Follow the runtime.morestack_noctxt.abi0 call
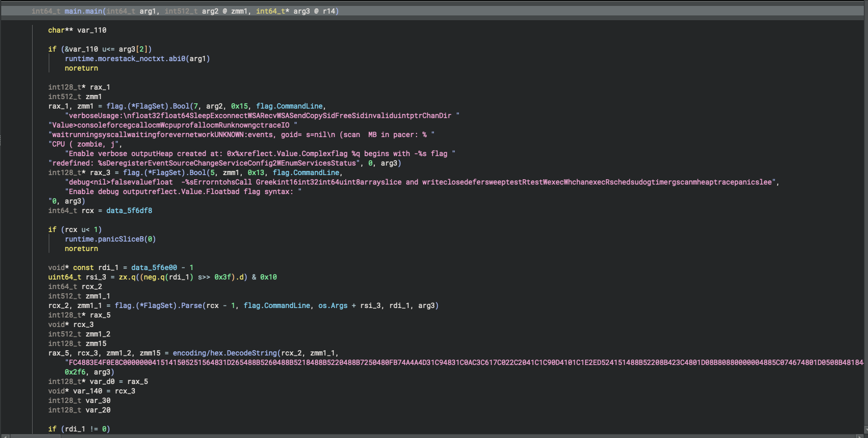Screen dimensions: 868x438 point(126,59)
